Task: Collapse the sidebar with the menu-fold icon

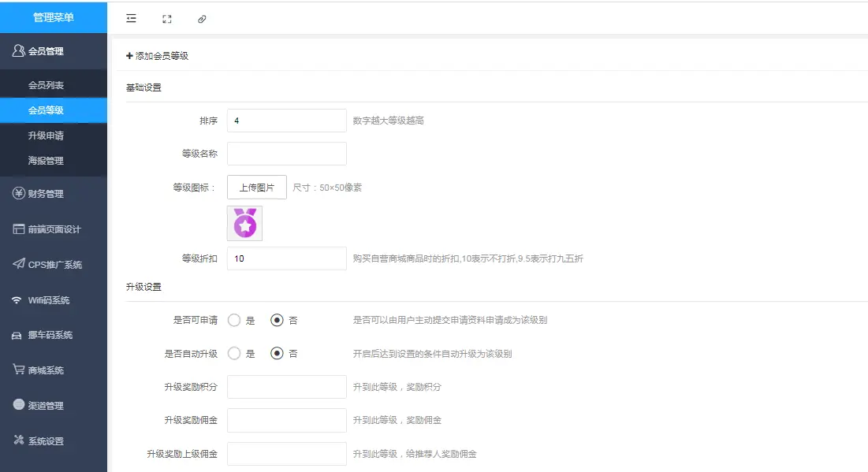Action: (x=131, y=19)
